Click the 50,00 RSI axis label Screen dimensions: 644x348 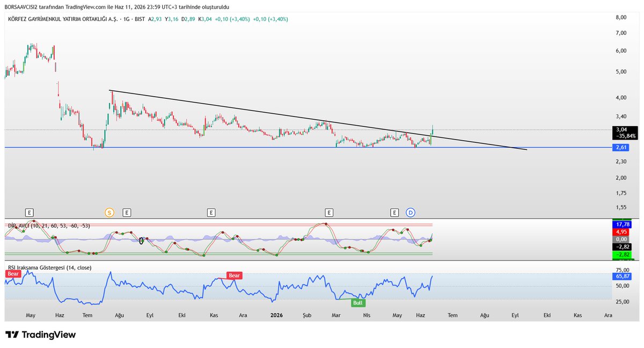tap(623, 286)
